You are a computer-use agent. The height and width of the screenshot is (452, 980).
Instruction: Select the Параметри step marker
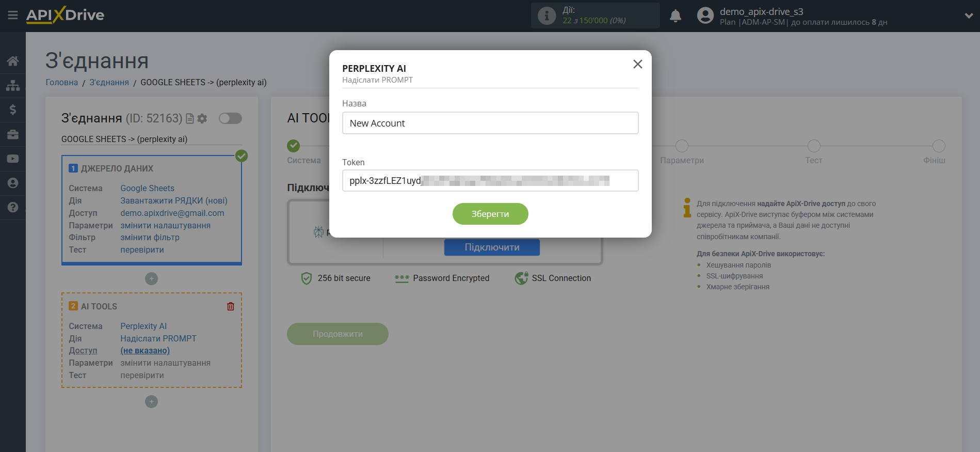pos(682,146)
